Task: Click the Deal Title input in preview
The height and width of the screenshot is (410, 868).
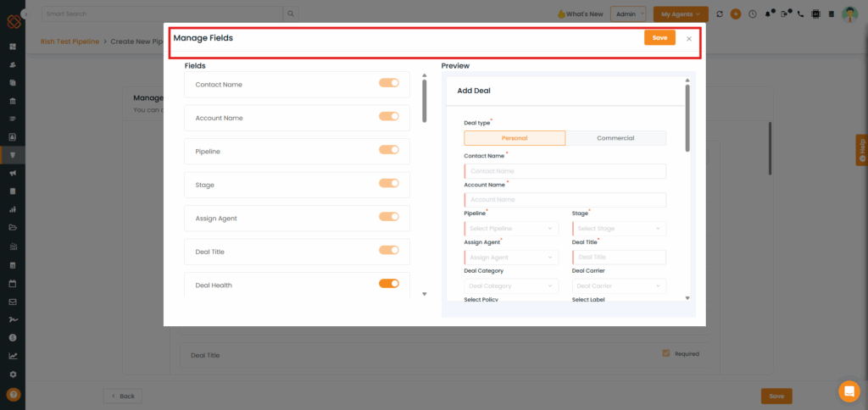Action: [x=619, y=258]
